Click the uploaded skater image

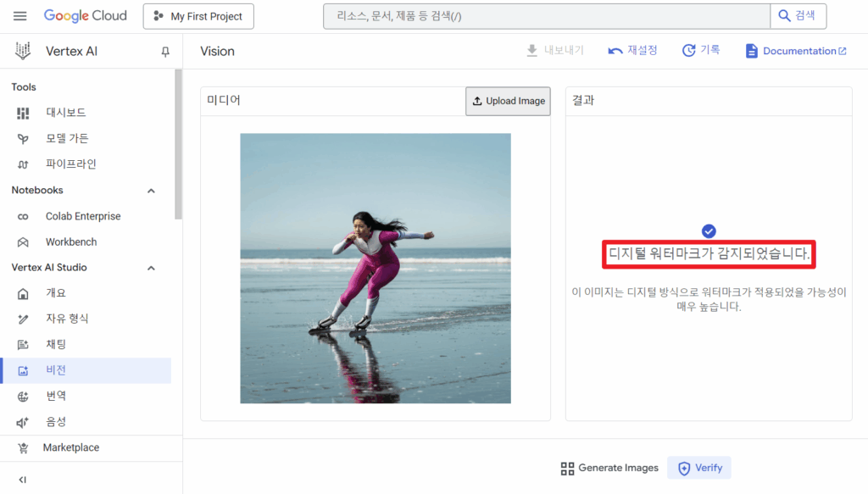point(376,269)
